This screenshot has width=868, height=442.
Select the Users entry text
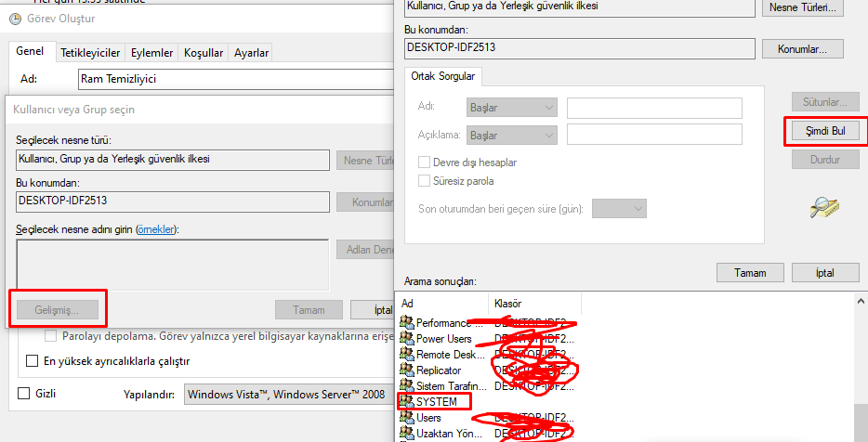[428, 418]
